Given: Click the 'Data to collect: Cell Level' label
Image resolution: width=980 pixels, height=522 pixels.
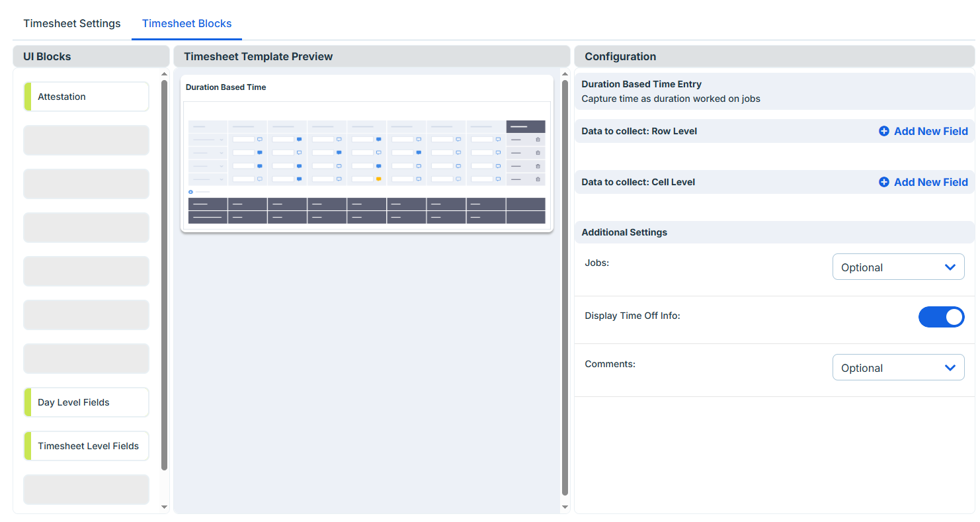Looking at the screenshot, I should 638,182.
